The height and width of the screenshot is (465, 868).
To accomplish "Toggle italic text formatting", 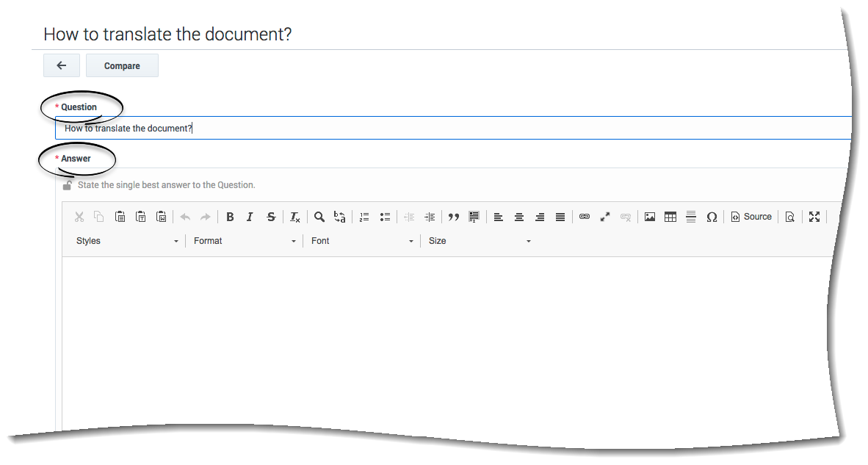I will 250,217.
